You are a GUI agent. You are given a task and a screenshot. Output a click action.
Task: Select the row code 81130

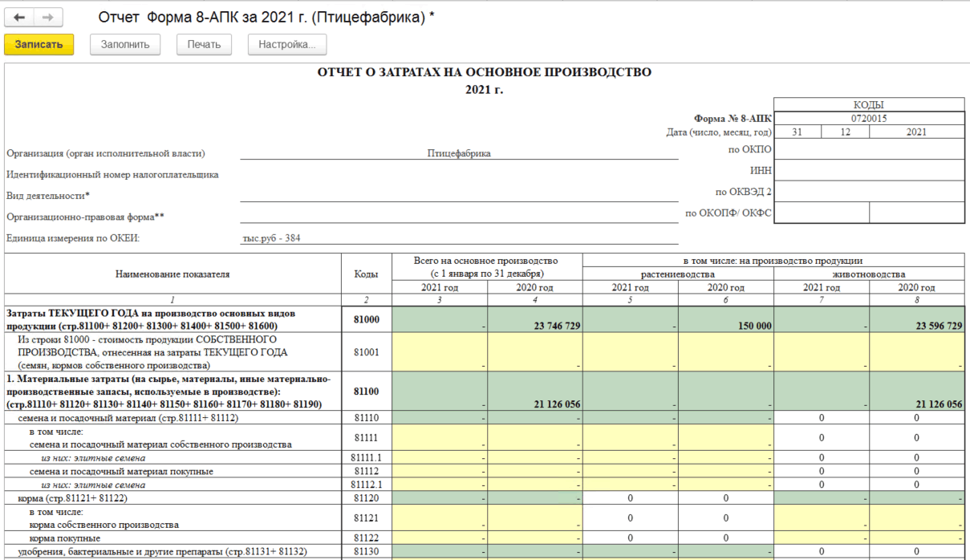[x=367, y=552]
